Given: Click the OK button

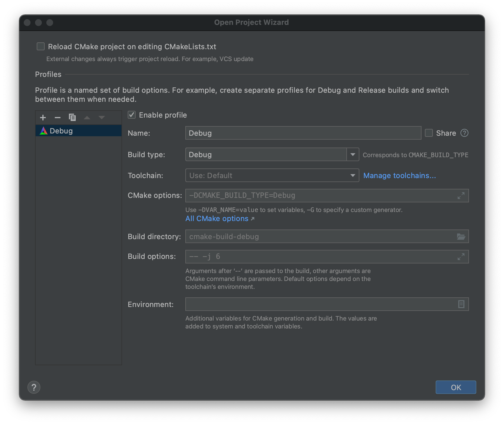Looking at the screenshot, I should point(456,387).
